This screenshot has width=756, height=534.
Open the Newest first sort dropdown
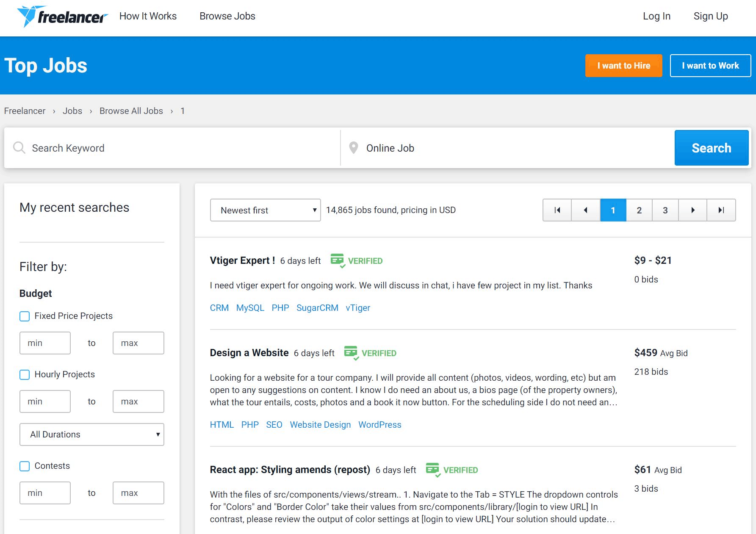click(265, 210)
